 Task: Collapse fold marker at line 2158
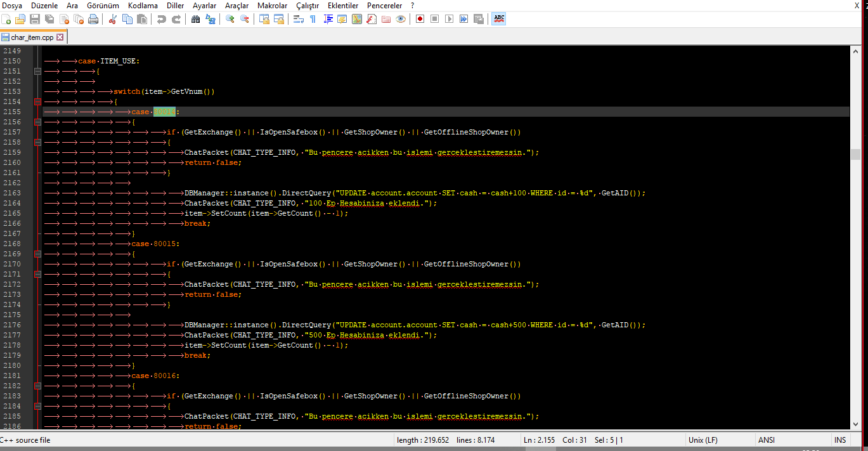[x=38, y=142]
